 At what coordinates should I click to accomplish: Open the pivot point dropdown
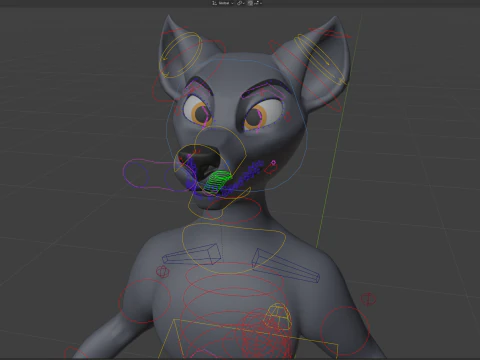(x=241, y=3)
